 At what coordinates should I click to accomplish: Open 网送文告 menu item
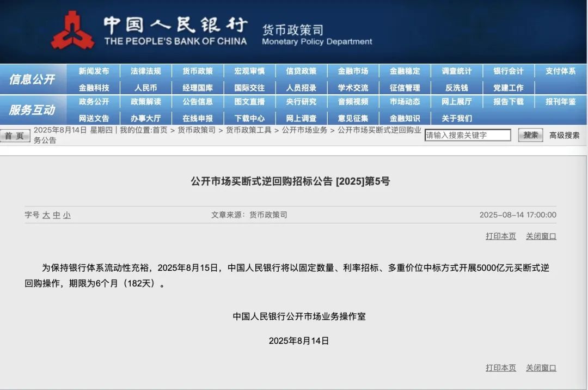[94, 119]
